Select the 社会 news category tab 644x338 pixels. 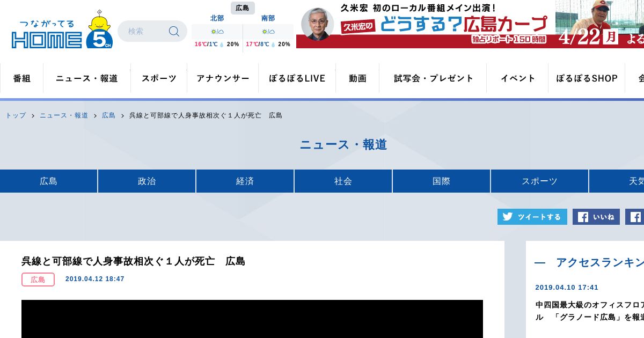(343, 181)
